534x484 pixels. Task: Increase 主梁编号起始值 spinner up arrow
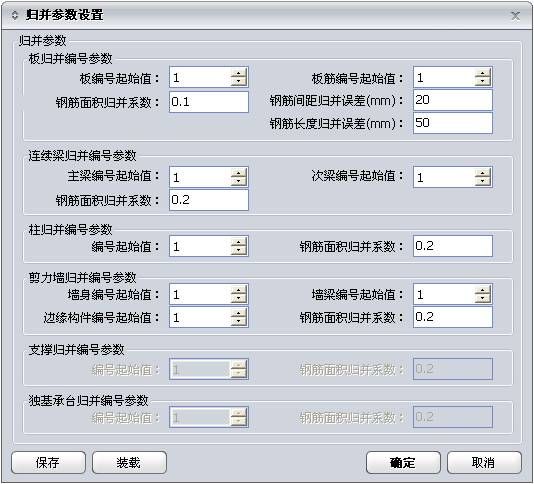click(238, 173)
